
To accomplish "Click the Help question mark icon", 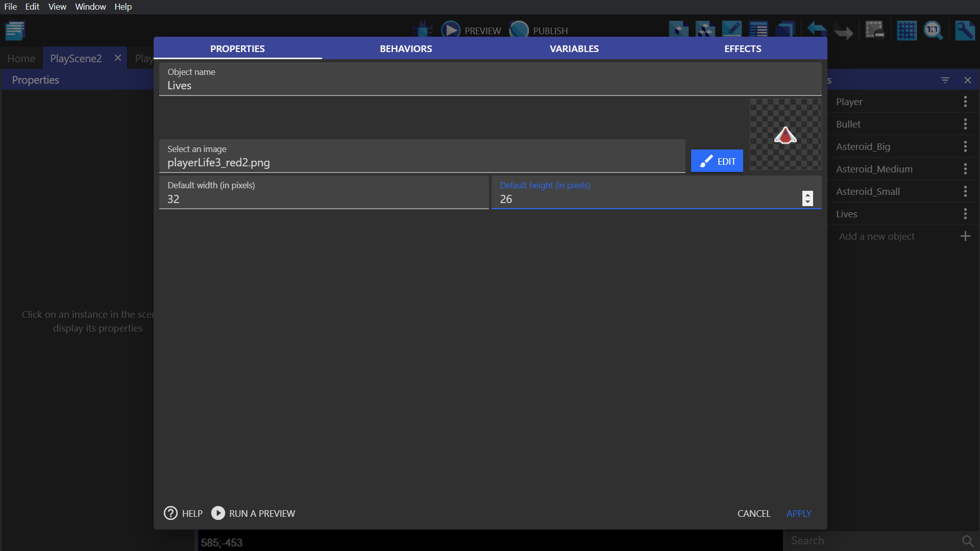I will click(x=170, y=513).
